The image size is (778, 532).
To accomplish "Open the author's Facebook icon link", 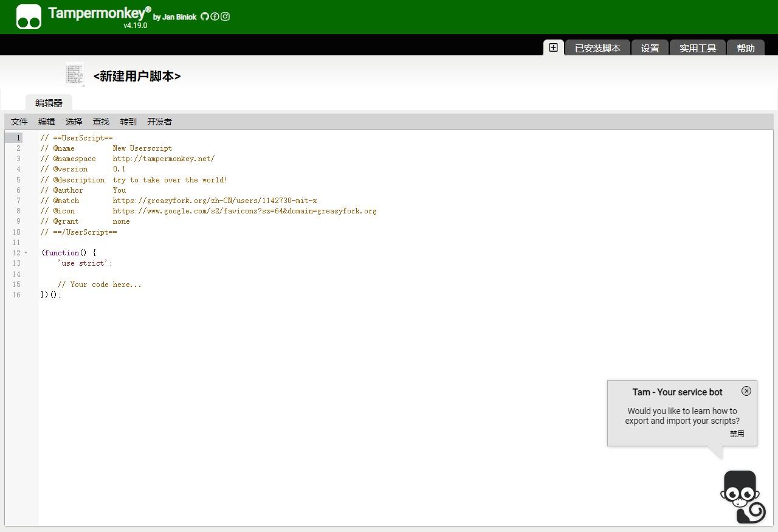I will (215, 16).
